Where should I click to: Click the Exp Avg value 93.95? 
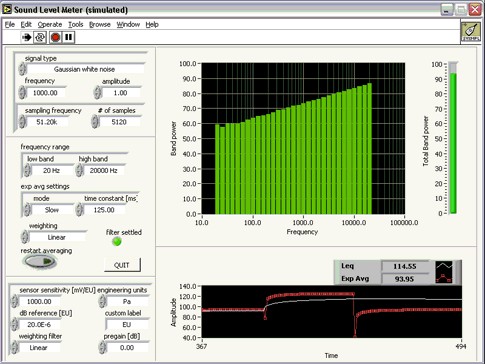tap(405, 279)
